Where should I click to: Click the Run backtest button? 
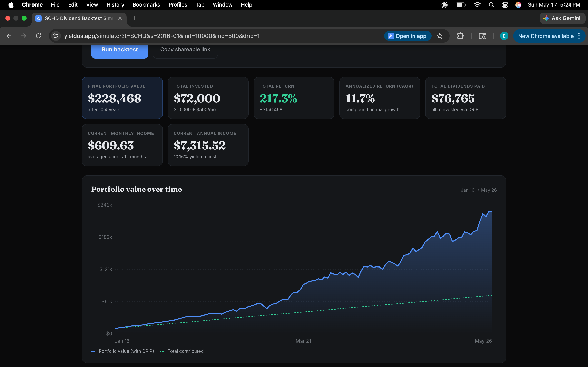tap(120, 50)
